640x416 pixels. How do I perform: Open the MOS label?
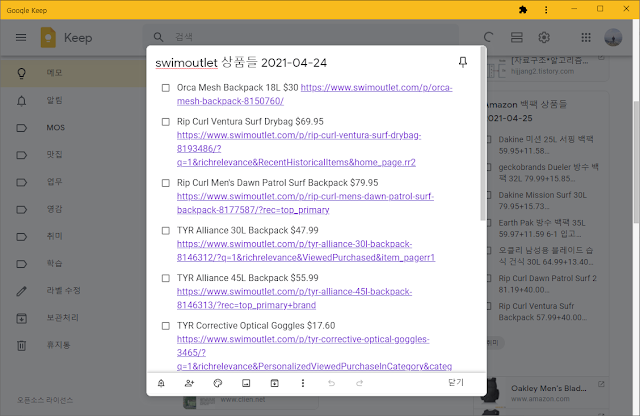coord(73,128)
